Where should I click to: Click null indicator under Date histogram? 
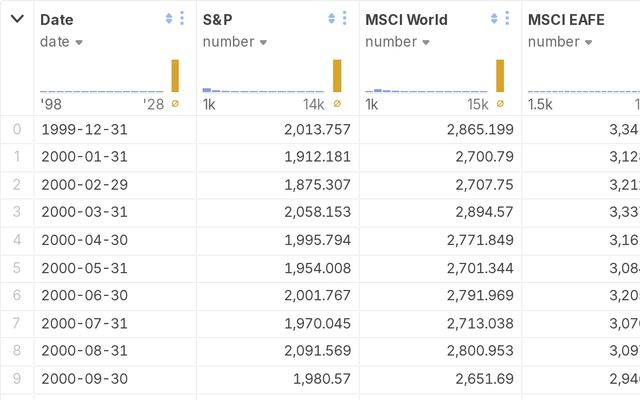pos(175,104)
